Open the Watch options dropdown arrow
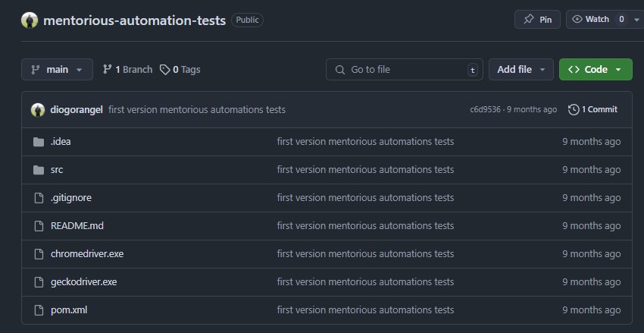Viewport: 644px width, 333px height. coord(636,20)
